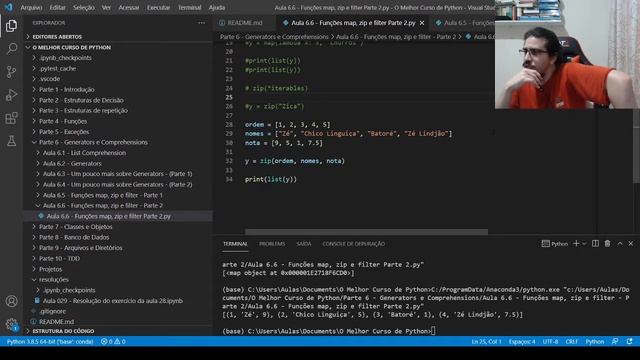Open the Arquivo menu
Image resolution: width=640 pixels, height=360 pixels.
click(31, 7)
